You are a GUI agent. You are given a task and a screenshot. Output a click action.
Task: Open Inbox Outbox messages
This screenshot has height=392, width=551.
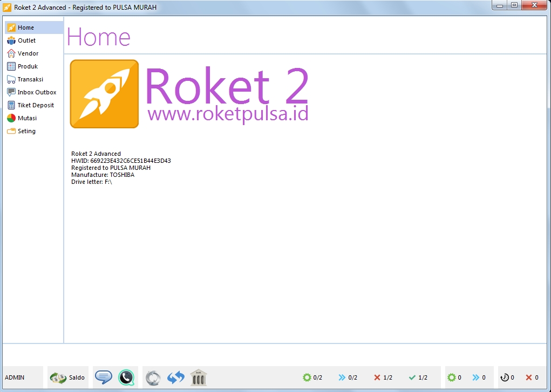[x=34, y=92]
